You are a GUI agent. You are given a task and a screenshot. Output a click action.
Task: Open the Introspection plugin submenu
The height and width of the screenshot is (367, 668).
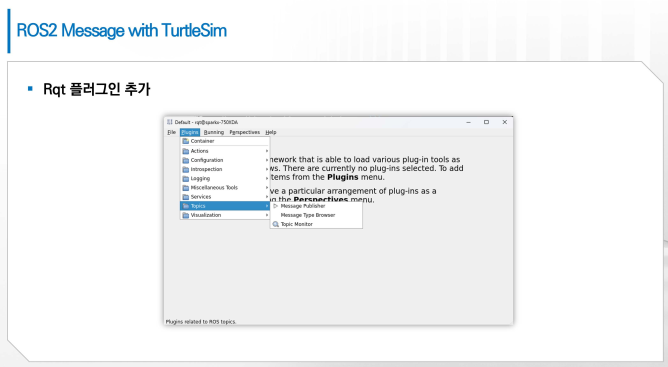[x=225, y=169]
